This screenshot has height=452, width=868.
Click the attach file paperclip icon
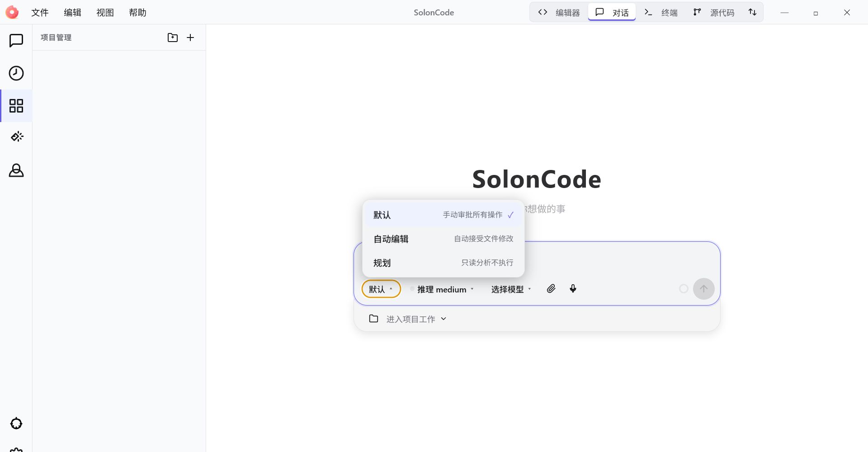(551, 289)
